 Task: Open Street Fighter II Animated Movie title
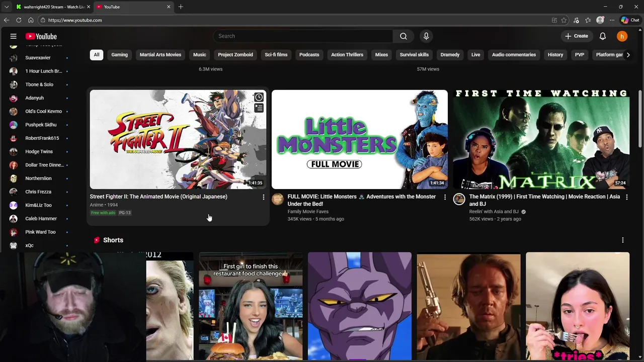pos(158,197)
